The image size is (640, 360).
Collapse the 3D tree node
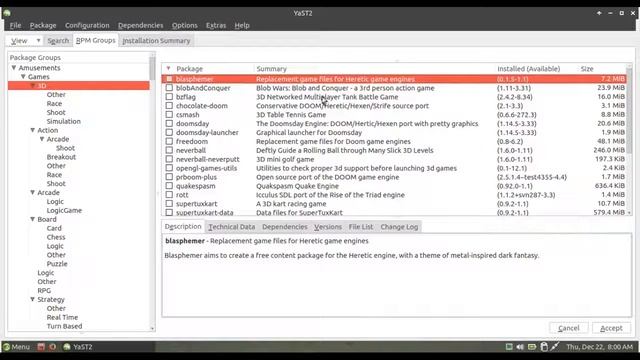(33, 86)
